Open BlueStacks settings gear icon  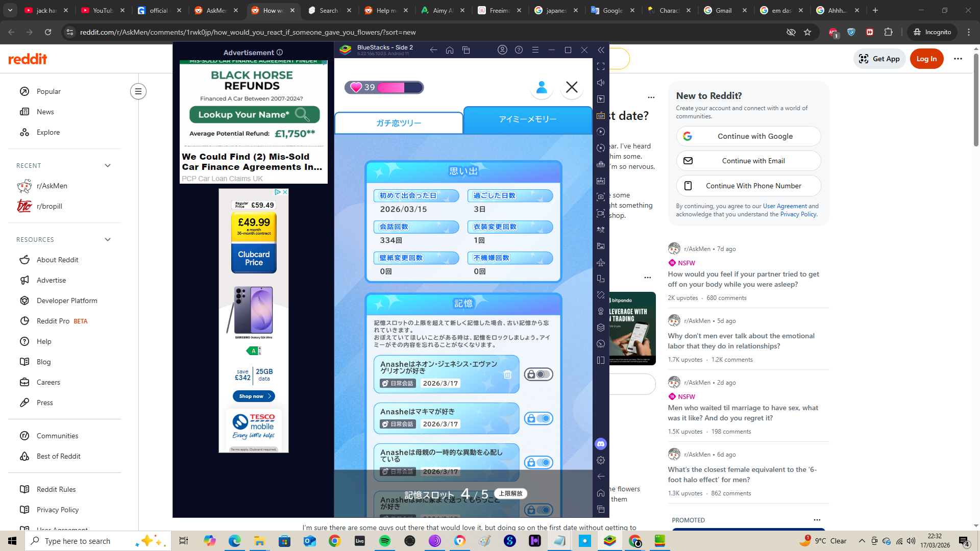601,460
